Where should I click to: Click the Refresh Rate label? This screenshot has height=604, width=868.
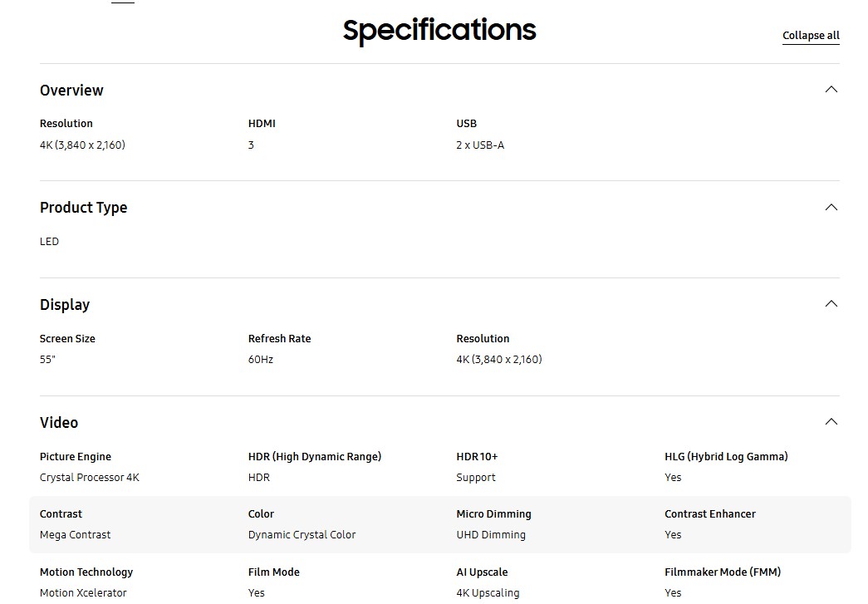click(280, 338)
